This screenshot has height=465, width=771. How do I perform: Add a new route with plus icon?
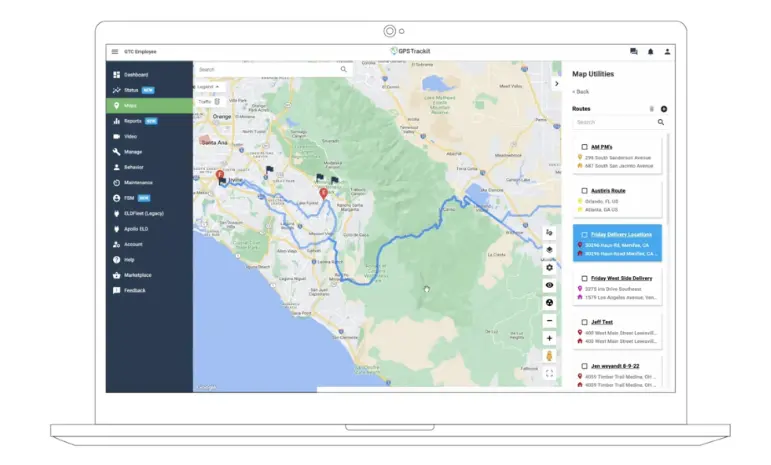coord(664,109)
